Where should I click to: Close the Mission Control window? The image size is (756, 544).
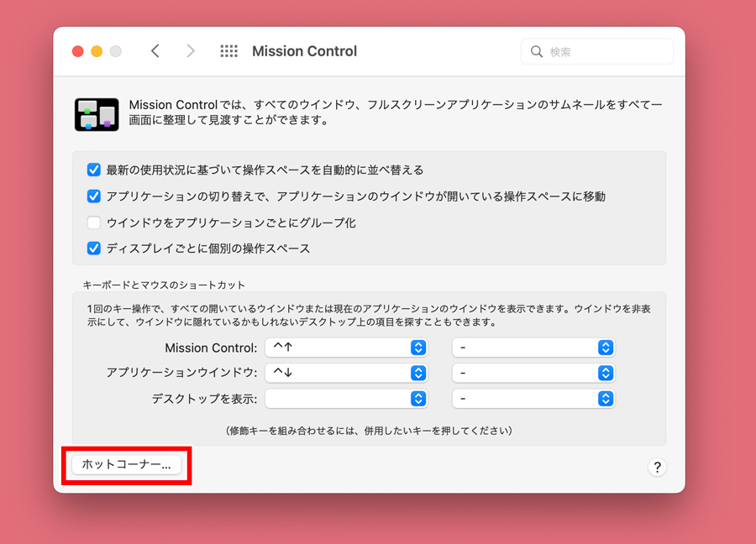tap(77, 51)
